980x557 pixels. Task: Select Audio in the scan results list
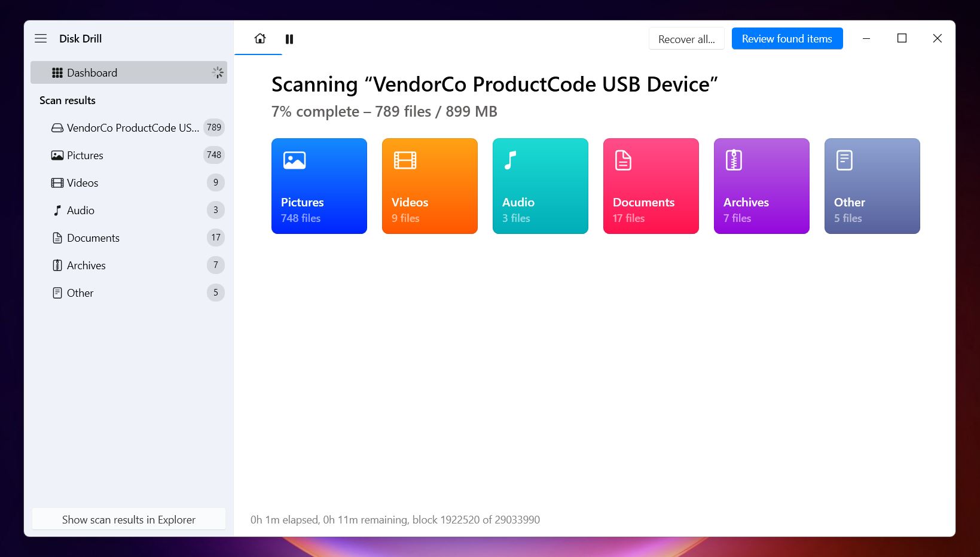129,210
